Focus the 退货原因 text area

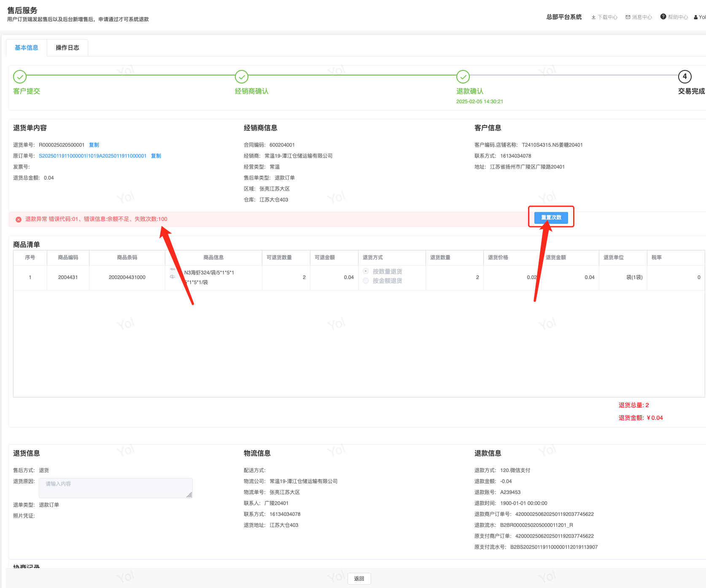coord(116,488)
